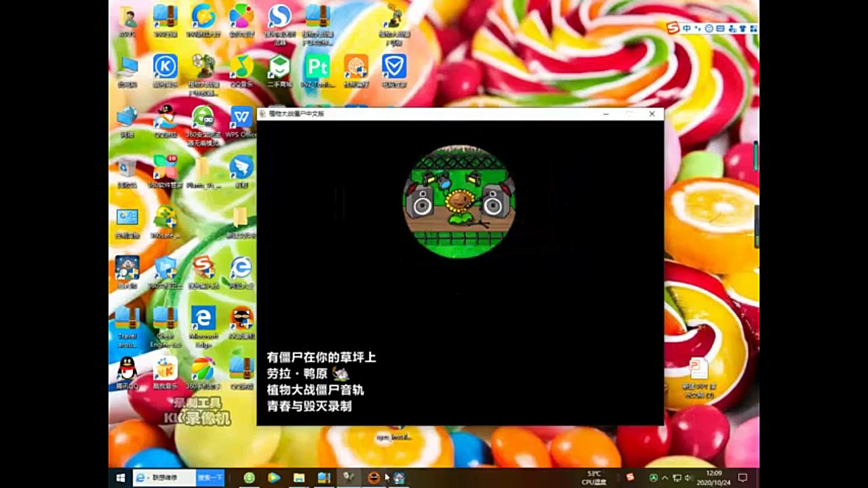Click the sunflower music video circle
The width and height of the screenshot is (868, 488).
(x=460, y=201)
